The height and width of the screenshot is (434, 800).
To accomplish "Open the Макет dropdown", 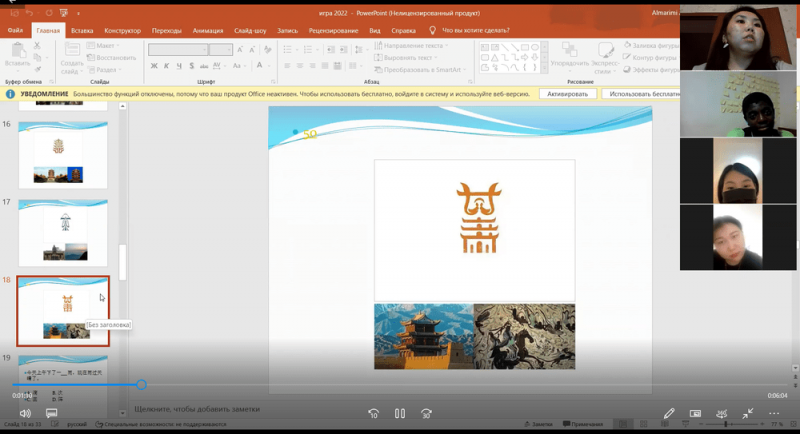I will (x=103, y=46).
